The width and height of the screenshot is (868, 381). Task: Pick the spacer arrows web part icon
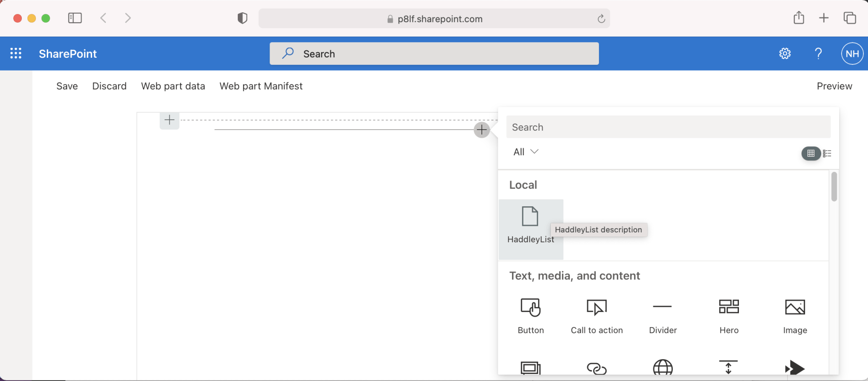pos(729,367)
